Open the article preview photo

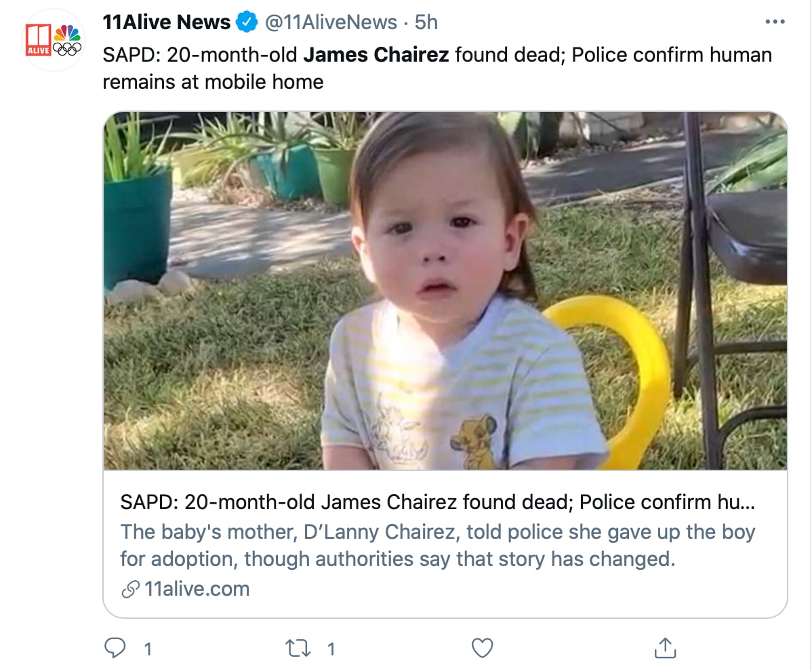point(445,291)
